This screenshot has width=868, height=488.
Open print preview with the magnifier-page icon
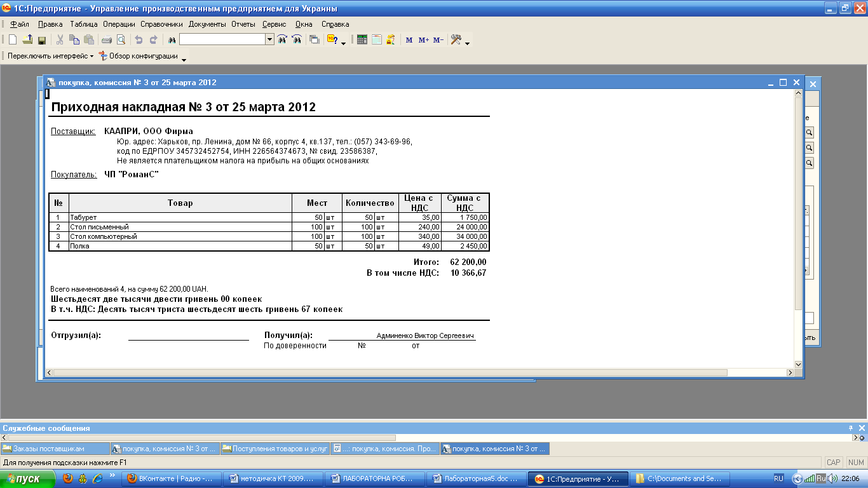click(x=121, y=39)
